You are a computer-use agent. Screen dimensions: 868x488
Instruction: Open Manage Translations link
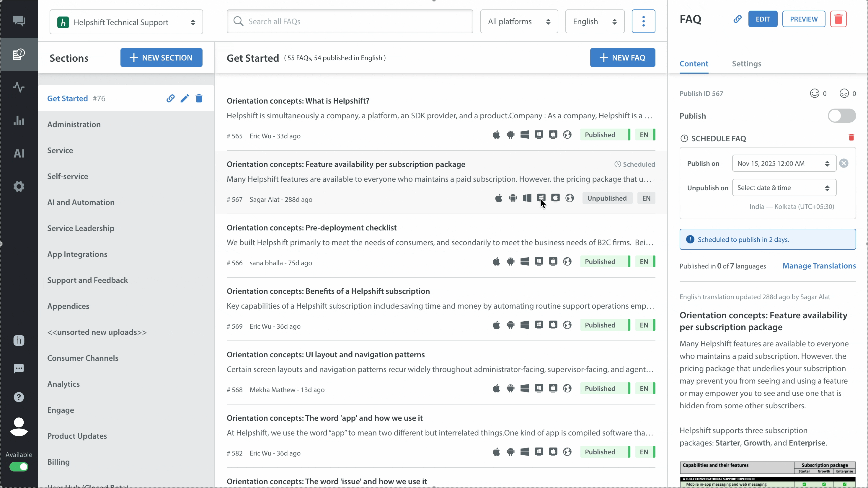(819, 266)
